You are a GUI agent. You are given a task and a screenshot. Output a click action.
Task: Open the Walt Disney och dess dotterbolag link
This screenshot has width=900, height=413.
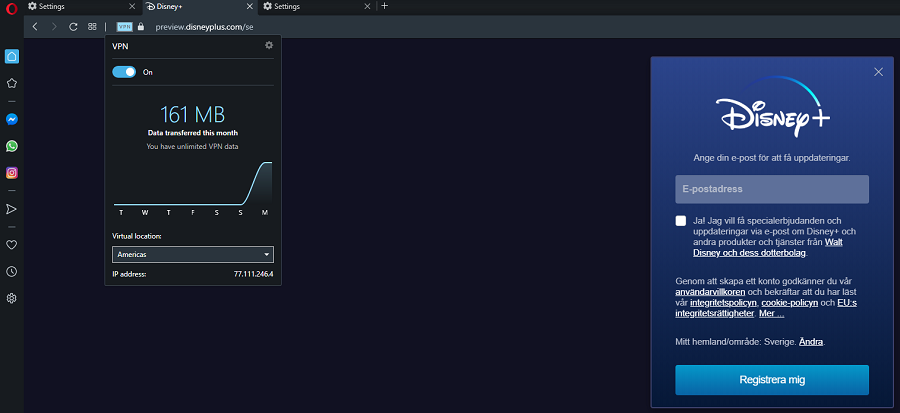point(767,248)
